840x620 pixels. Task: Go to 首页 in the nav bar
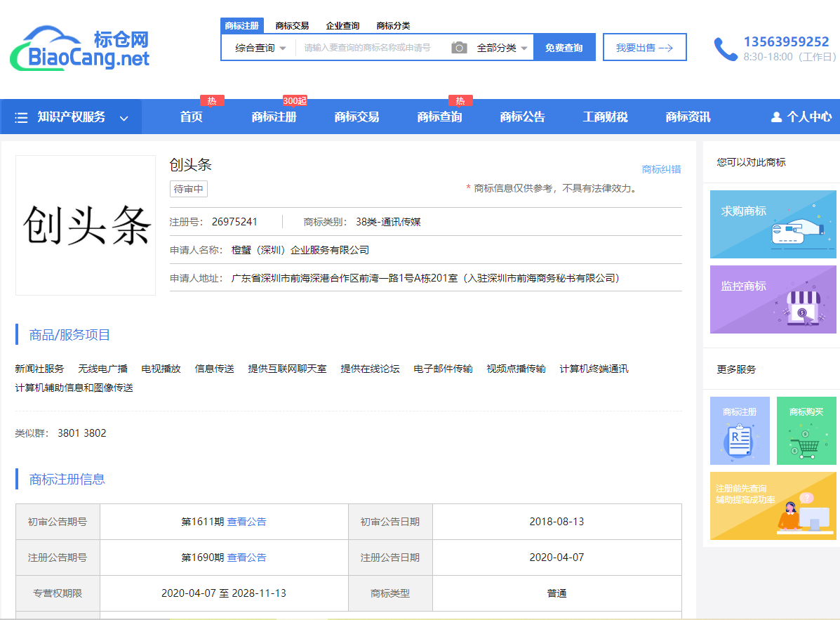click(x=192, y=117)
